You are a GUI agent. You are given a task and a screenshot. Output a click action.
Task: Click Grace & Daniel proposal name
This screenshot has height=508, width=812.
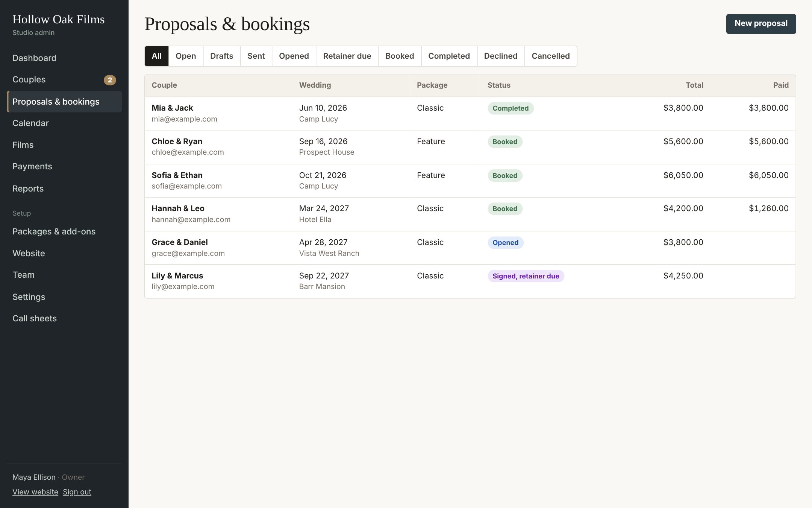coord(180,242)
